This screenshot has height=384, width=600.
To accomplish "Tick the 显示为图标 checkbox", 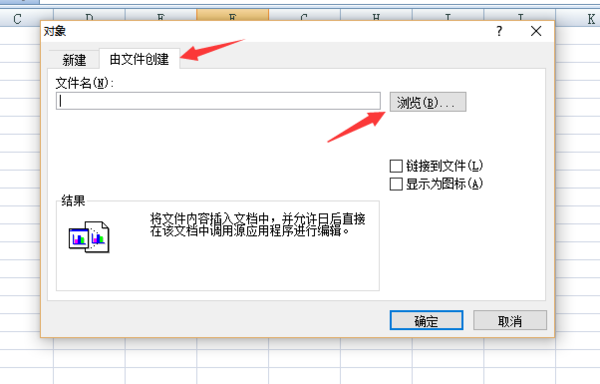I will click(396, 184).
